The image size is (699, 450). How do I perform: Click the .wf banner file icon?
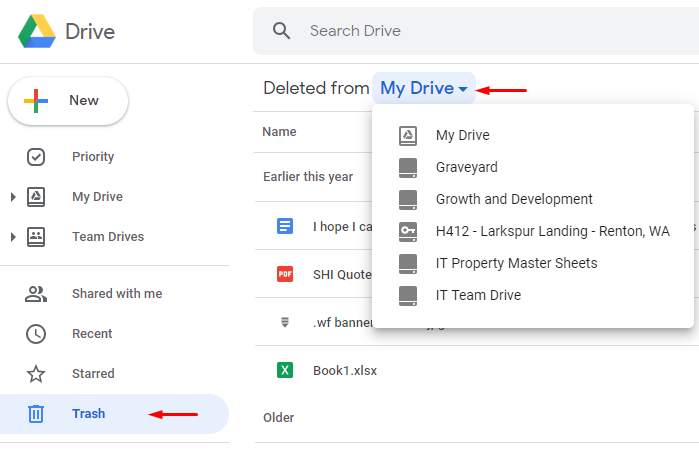[285, 322]
